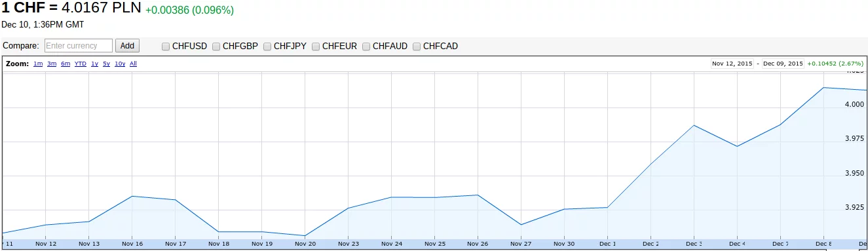Image resolution: width=868 pixels, height=251 pixels.
Task: Focus the Enter currency input field
Action: pyautogui.click(x=79, y=46)
